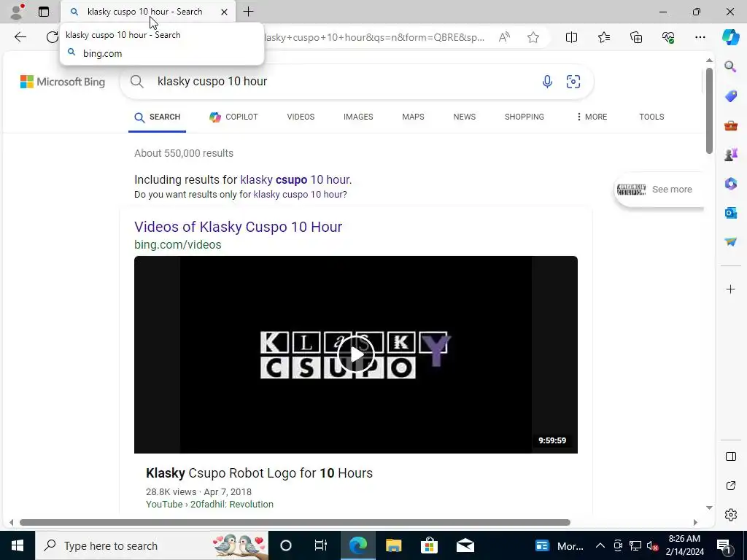Open the notification center icon
The width and height of the screenshot is (747, 560).
(x=724, y=545)
